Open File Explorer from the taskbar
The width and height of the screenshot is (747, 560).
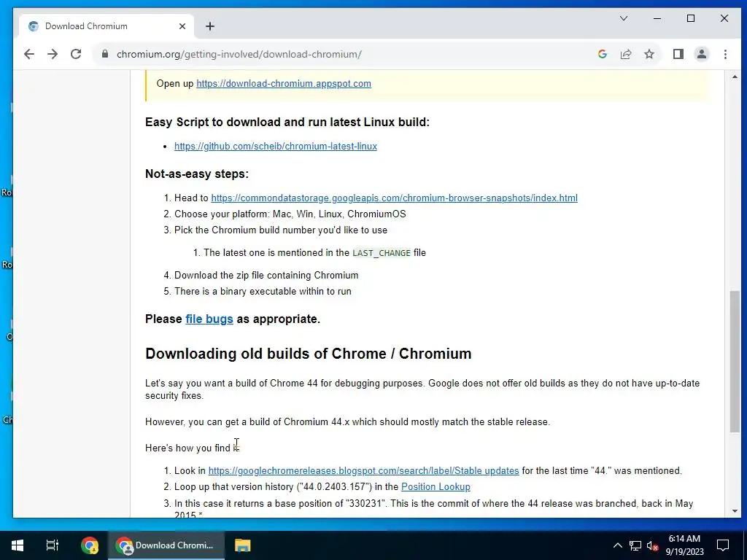[x=242, y=545]
